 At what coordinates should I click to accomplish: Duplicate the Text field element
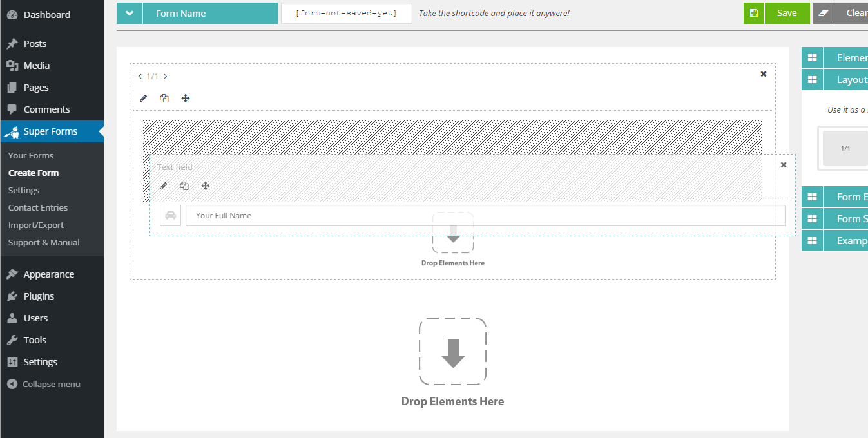click(x=184, y=186)
